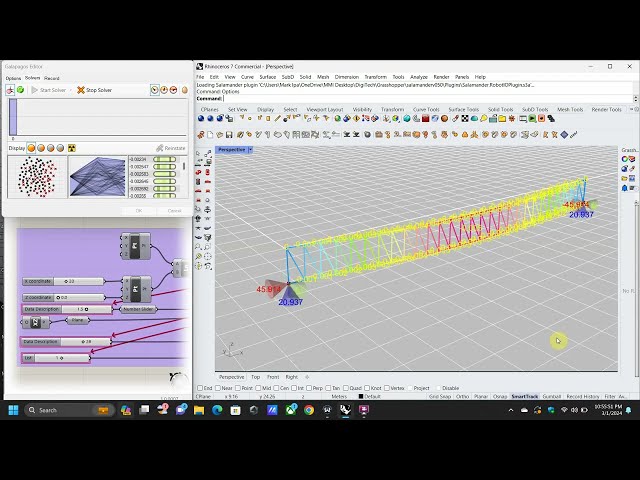Click the Windows Start button
The width and height of the screenshot is (640, 480).
click(13, 410)
